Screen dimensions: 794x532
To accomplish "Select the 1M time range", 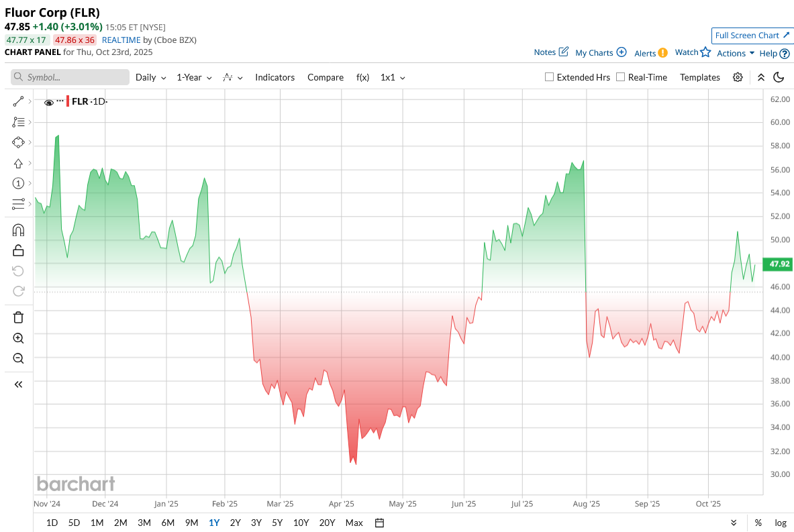I will pos(97,523).
